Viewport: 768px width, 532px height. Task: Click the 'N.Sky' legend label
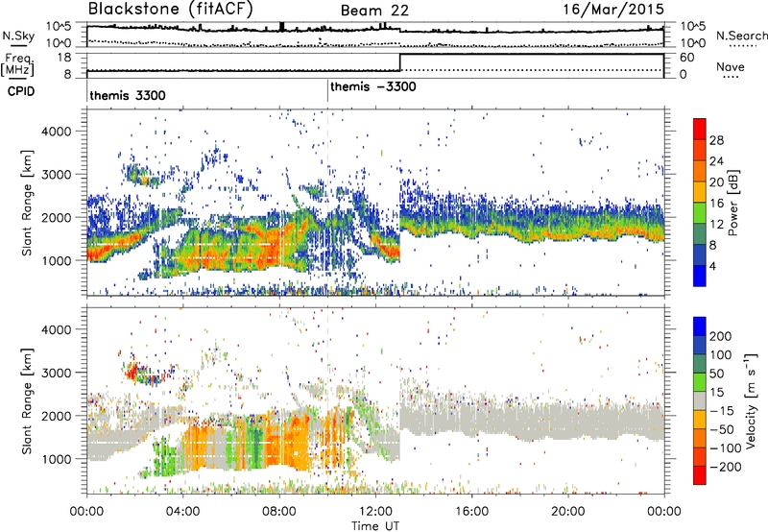click(18, 36)
